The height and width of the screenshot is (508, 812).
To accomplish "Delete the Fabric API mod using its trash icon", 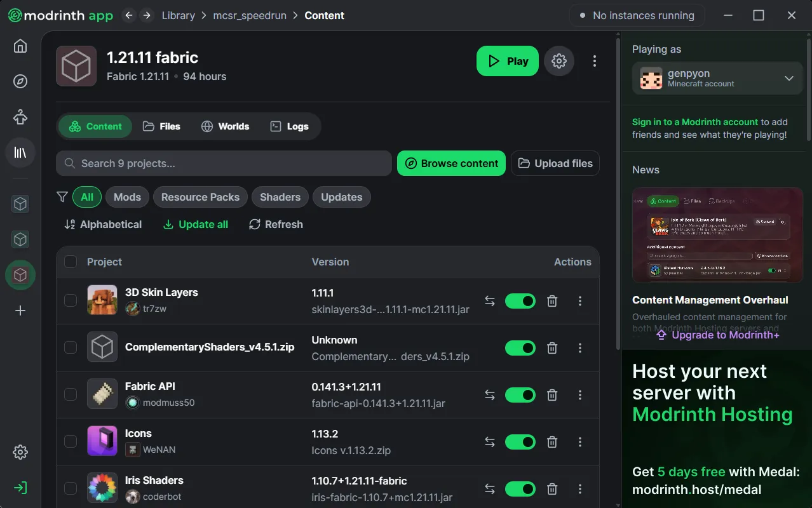I will coord(552,395).
